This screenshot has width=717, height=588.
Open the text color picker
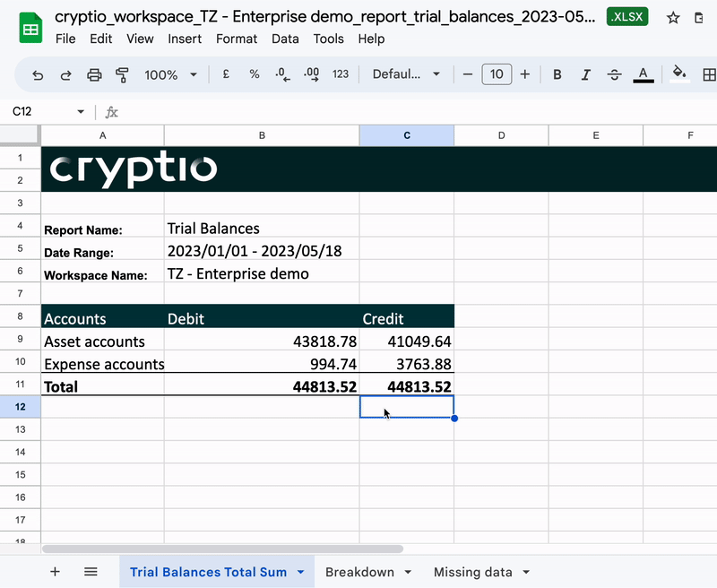(x=643, y=74)
